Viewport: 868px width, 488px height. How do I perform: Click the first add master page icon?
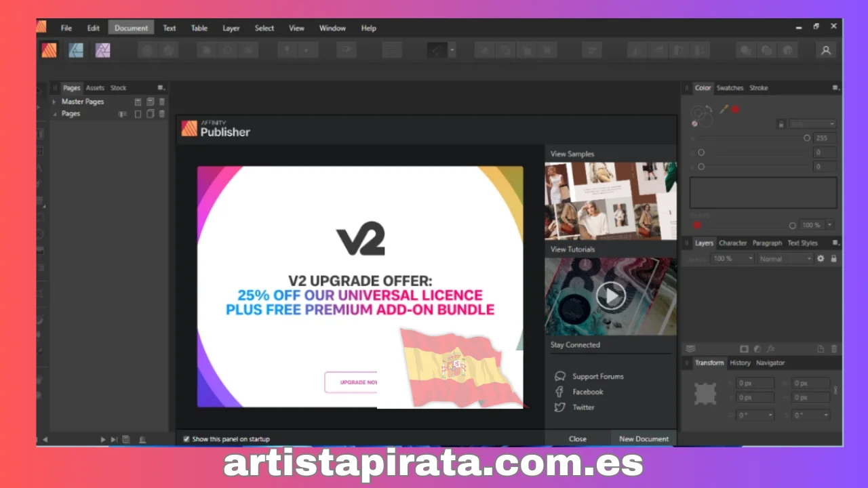[x=138, y=102]
